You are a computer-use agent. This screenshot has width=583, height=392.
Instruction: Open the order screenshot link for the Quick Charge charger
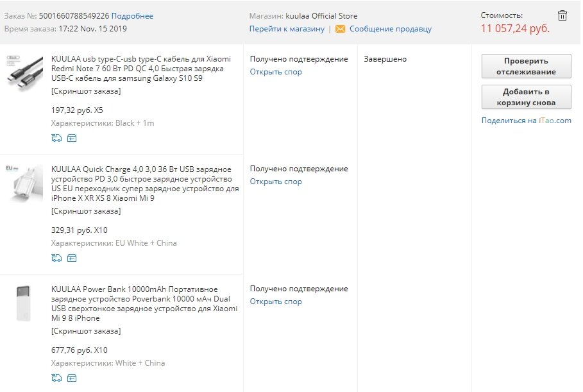86,211
